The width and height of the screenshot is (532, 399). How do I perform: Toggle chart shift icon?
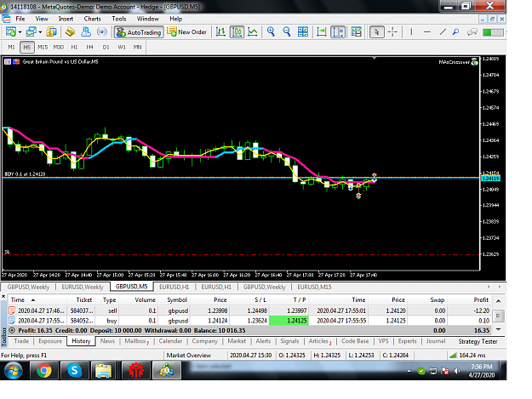point(338,32)
